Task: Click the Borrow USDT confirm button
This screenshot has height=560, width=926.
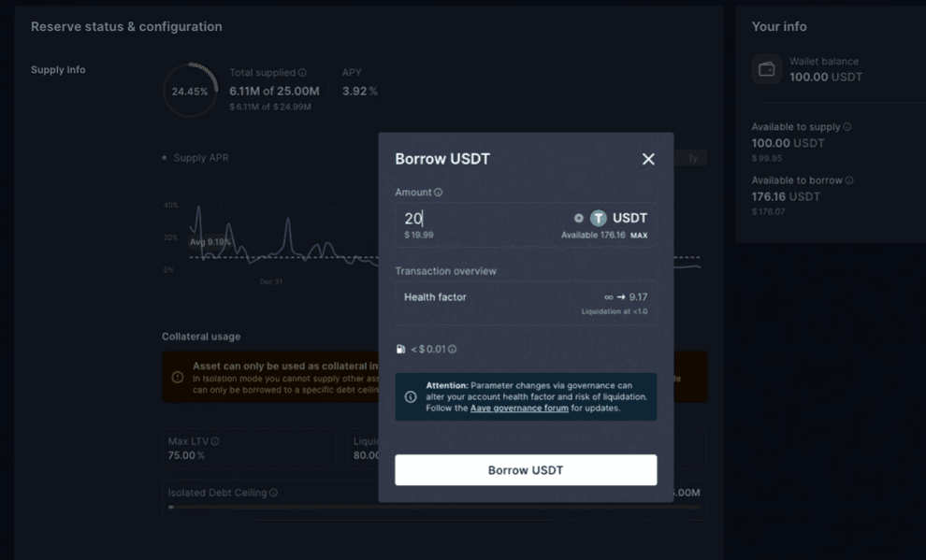Action: pyautogui.click(x=526, y=470)
